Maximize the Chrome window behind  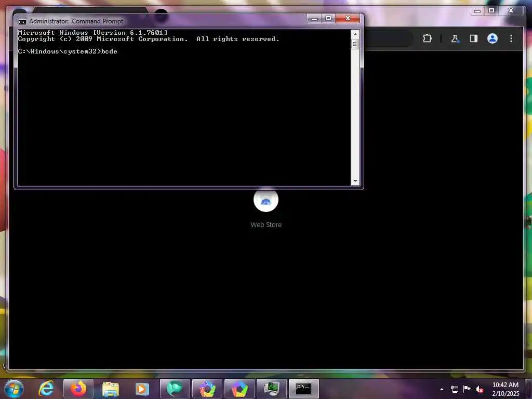pyautogui.click(x=491, y=11)
